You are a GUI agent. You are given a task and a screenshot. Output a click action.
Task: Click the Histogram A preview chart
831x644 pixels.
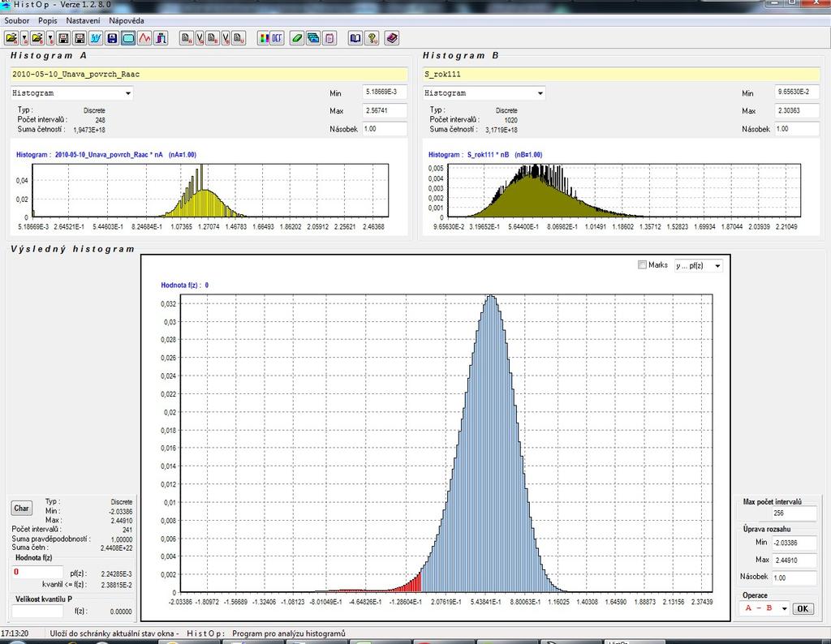(x=209, y=191)
